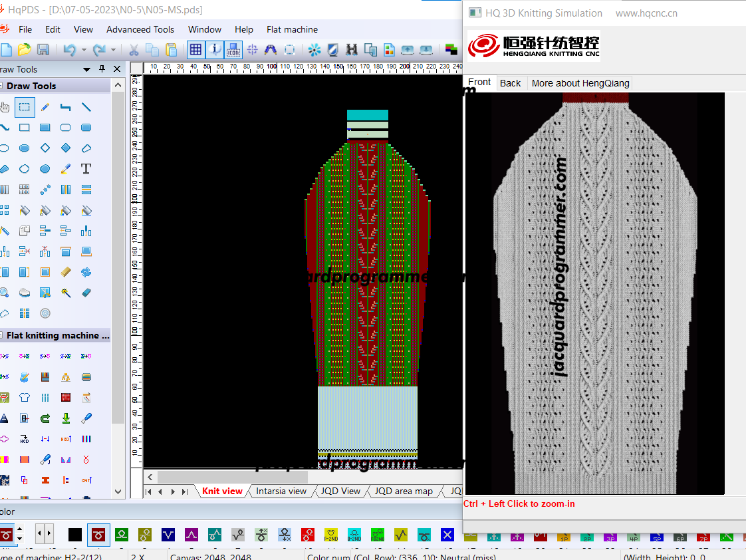The image size is (746, 560).
Task: Click the Cut scissors icon
Action: coord(134,49)
